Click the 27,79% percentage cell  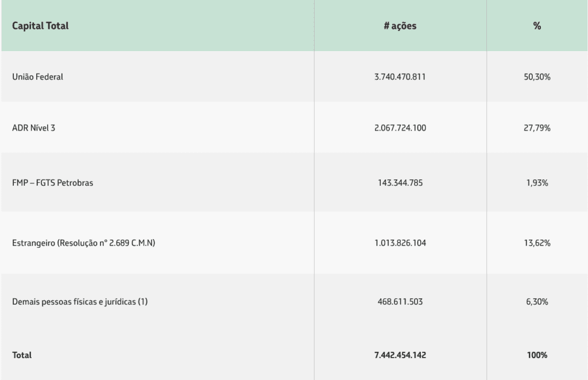click(x=537, y=128)
